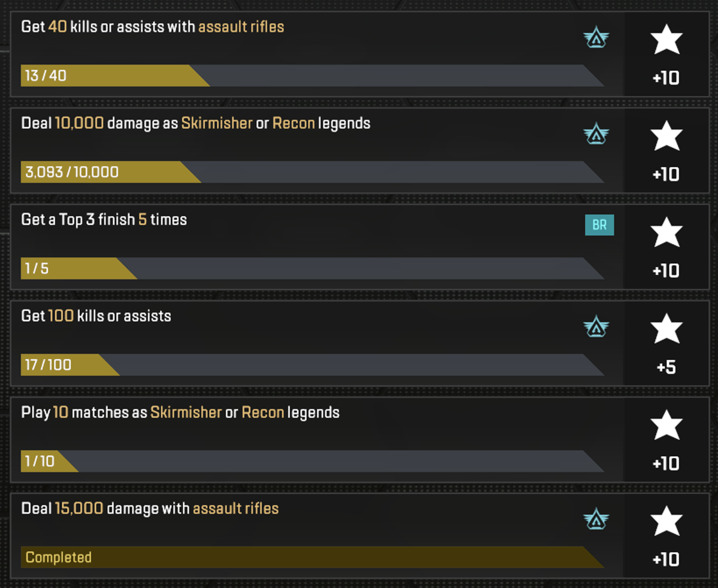The height and width of the screenshot is (588, 718).
Task: Click the 13 / 40 progress bar
Action: 311,76
